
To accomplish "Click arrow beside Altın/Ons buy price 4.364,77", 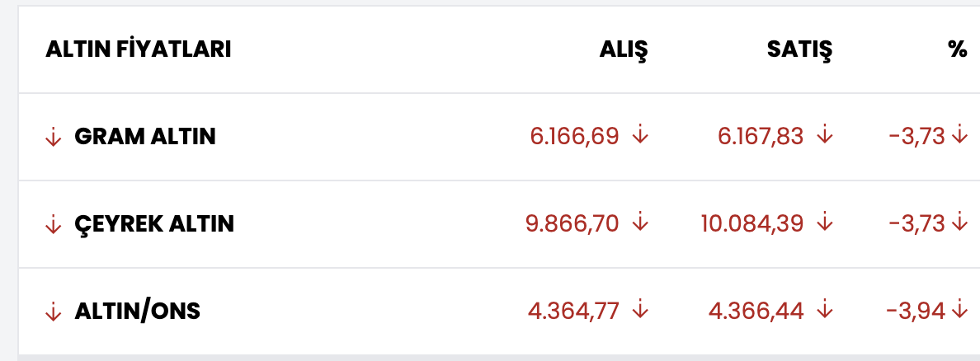I will 640,310.
